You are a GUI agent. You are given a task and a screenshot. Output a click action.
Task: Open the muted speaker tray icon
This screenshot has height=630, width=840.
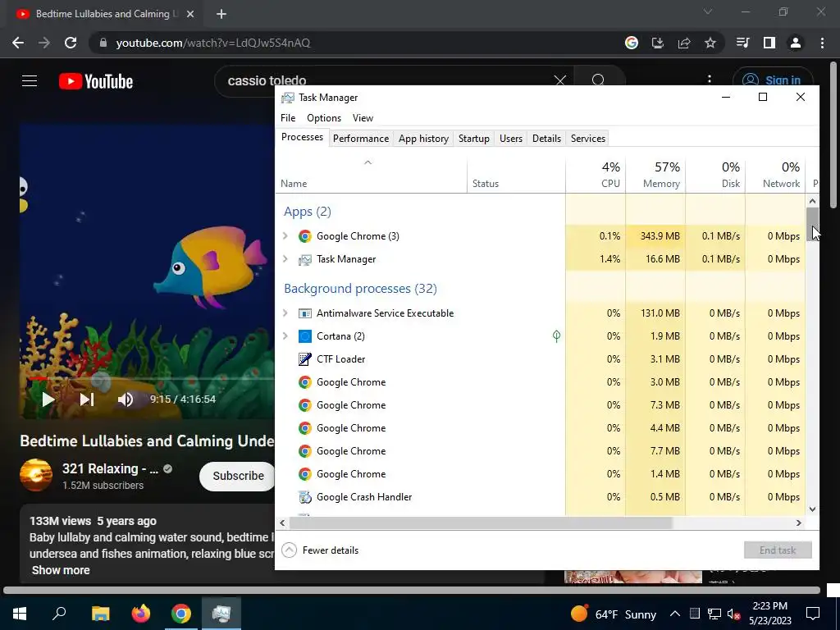point(733,614)
